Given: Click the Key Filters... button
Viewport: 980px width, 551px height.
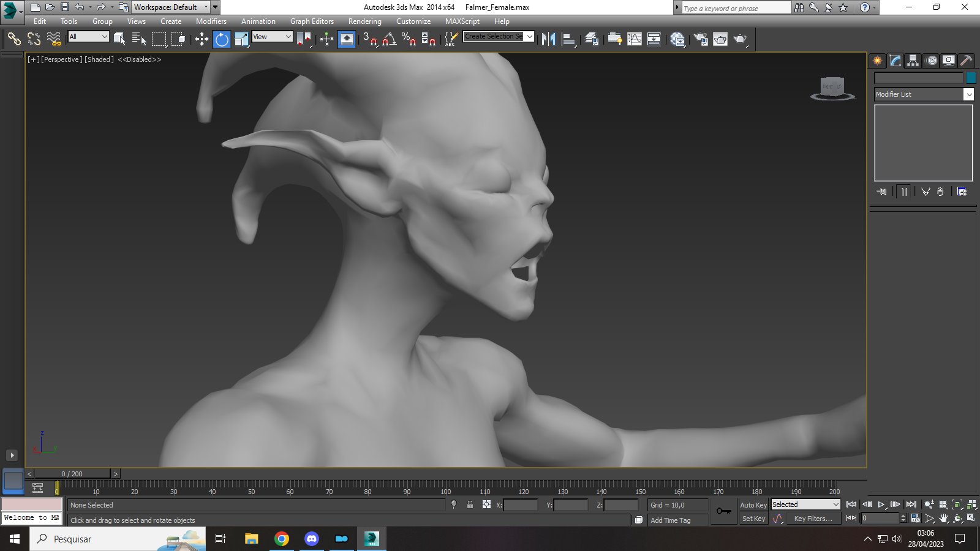Looking at the screenshot, I should [x=813, y=519].
